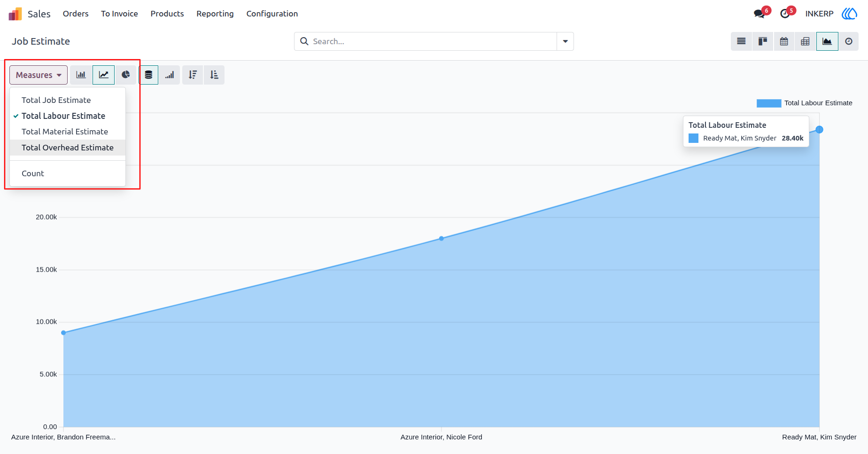Select the Count measure

pos(68,173)
